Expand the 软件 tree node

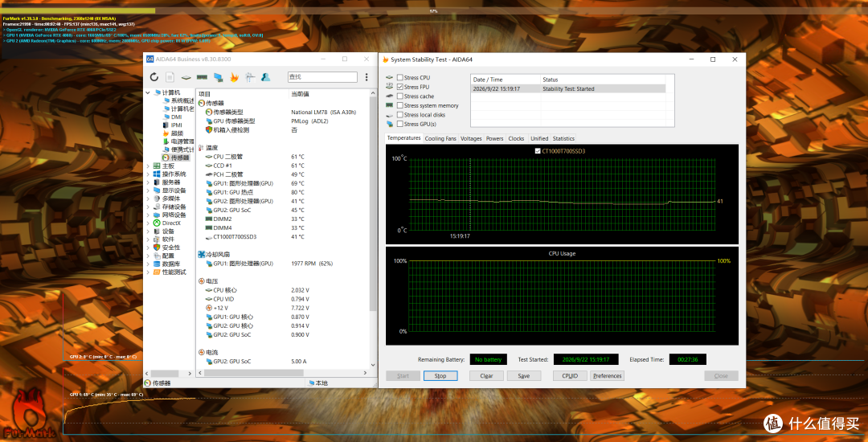[x=148, y=239]
